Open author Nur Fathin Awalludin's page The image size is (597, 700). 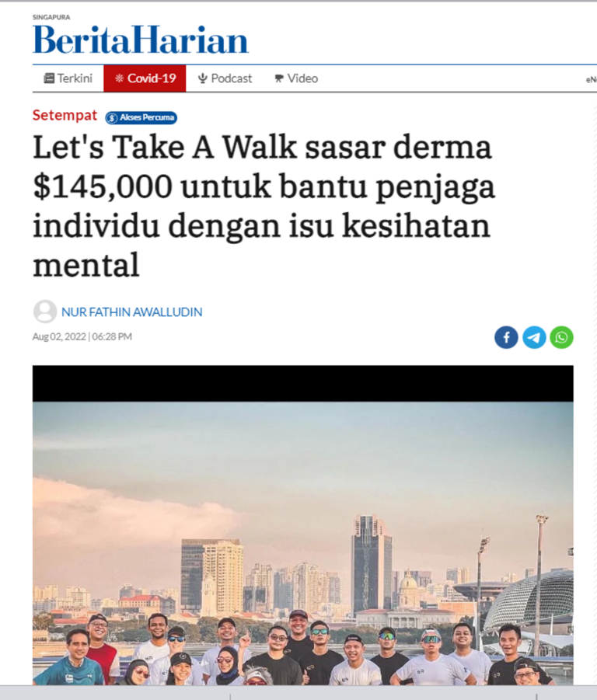(x=131, y=312)
